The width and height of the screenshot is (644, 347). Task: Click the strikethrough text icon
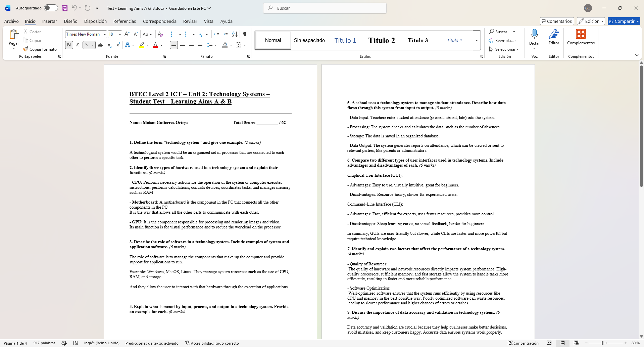point(100,45)
